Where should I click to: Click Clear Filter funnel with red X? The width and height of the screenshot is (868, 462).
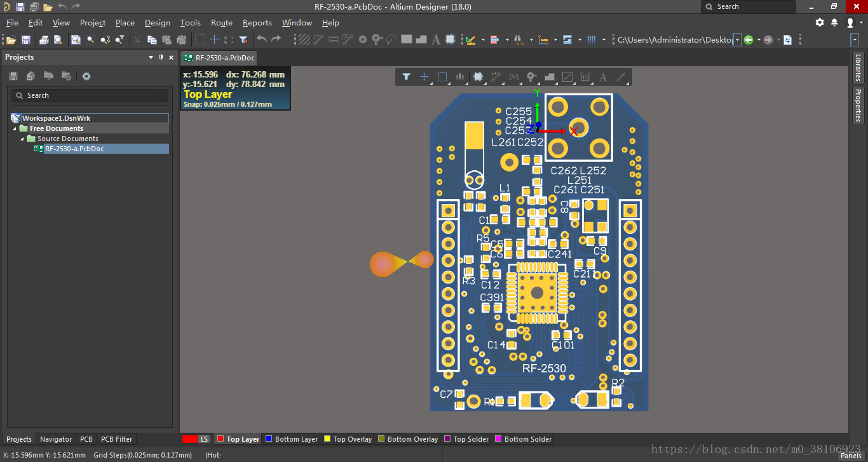(x=243, y=40)
